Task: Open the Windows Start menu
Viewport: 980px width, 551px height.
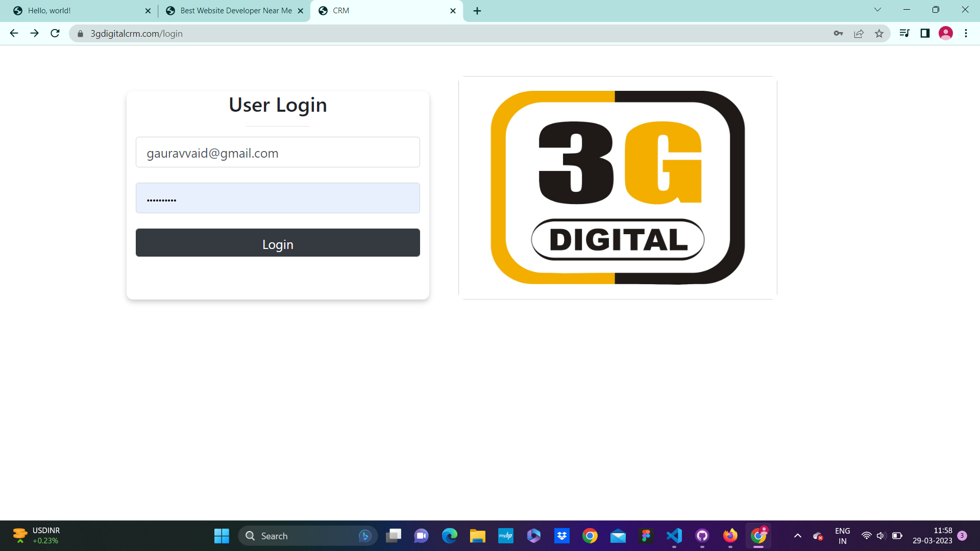Action: [222, 536]
